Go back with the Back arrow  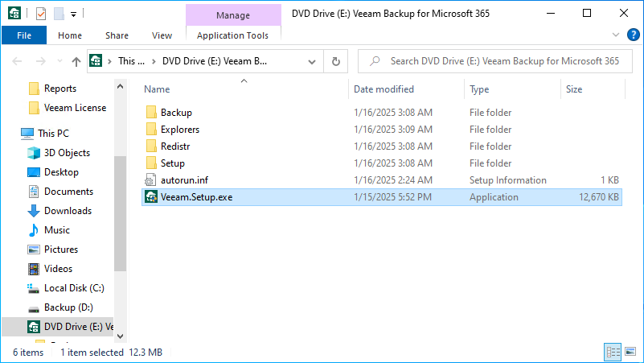[17, 61]
